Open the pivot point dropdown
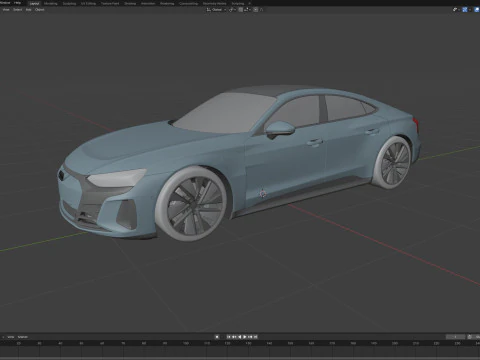480x360 pixels. coord(232,10)
